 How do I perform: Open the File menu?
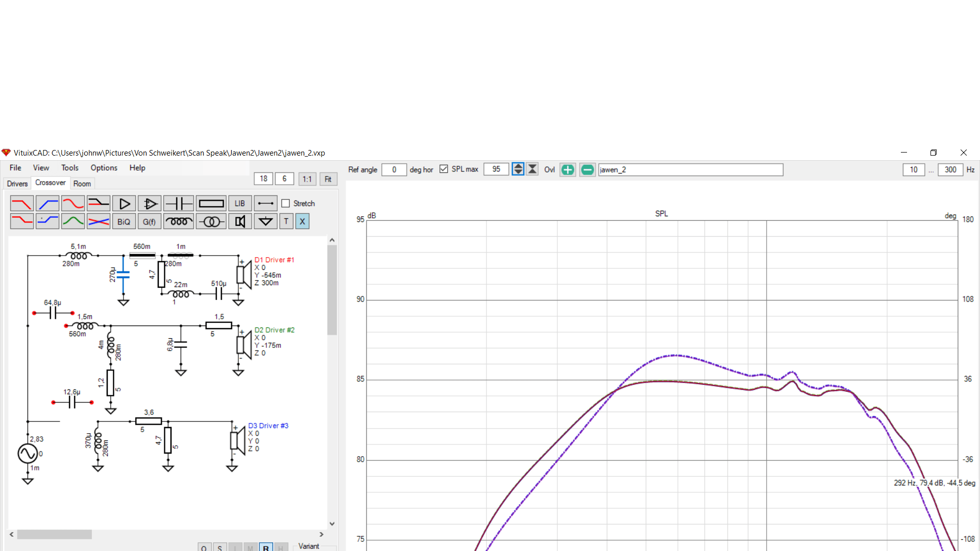pos(15,168)
